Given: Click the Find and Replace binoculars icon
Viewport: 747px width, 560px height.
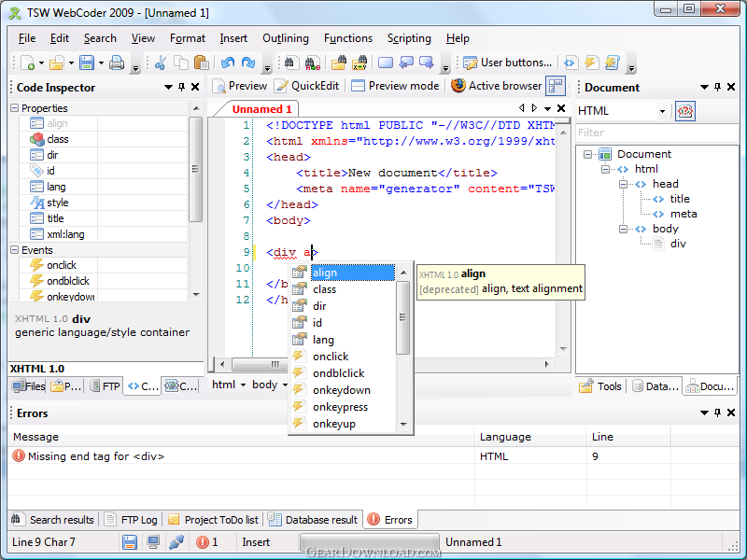Looking at the screenshot, I should click(313, 63).
